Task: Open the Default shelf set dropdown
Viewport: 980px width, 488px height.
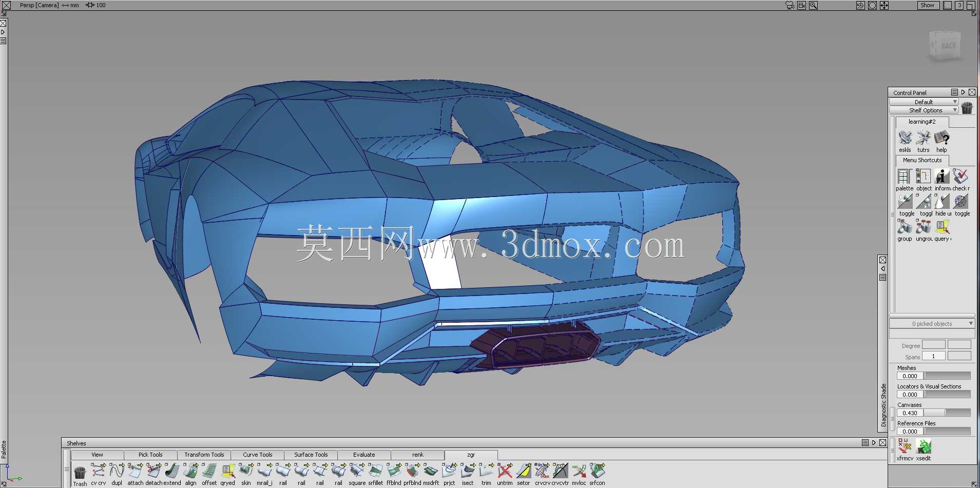Action: 924,102
